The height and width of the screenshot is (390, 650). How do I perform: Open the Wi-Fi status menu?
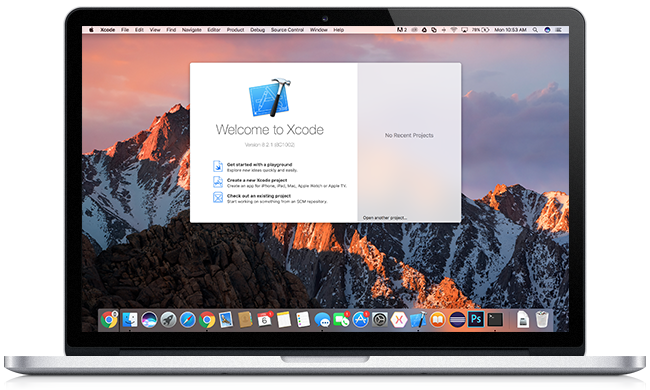pyautogui.click(x=454, y=30)
